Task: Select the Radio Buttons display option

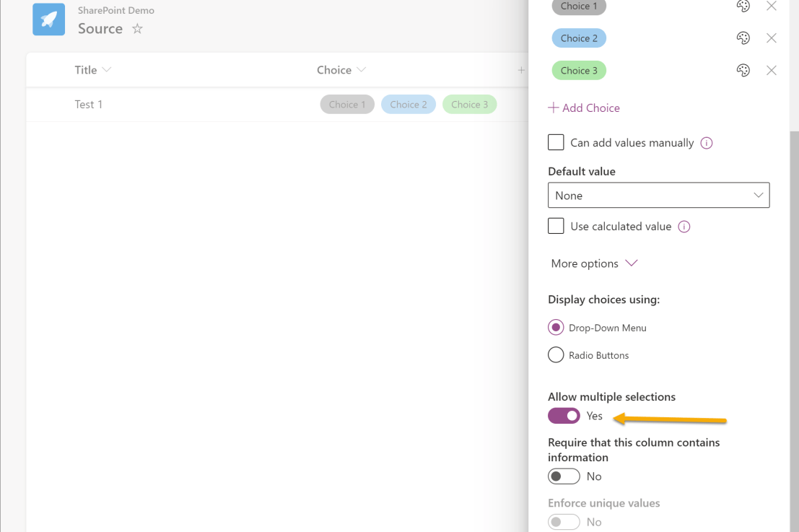Action: [556, 354]
